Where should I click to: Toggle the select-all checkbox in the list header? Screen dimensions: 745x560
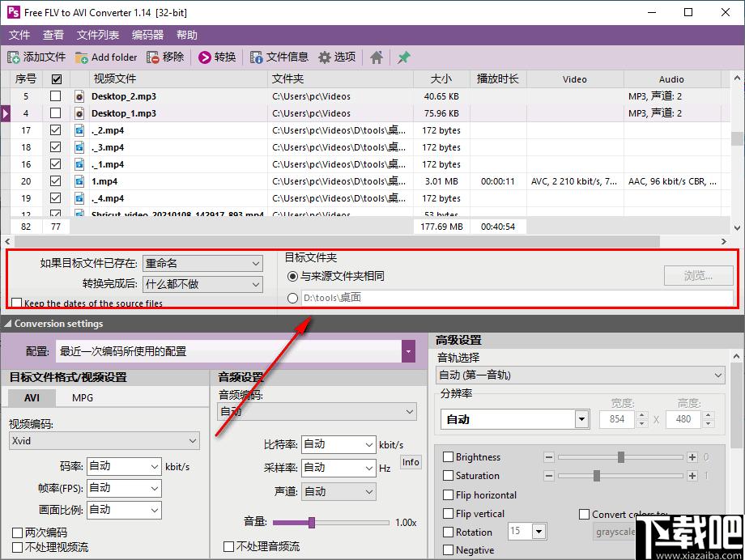[x=57, y=79]
